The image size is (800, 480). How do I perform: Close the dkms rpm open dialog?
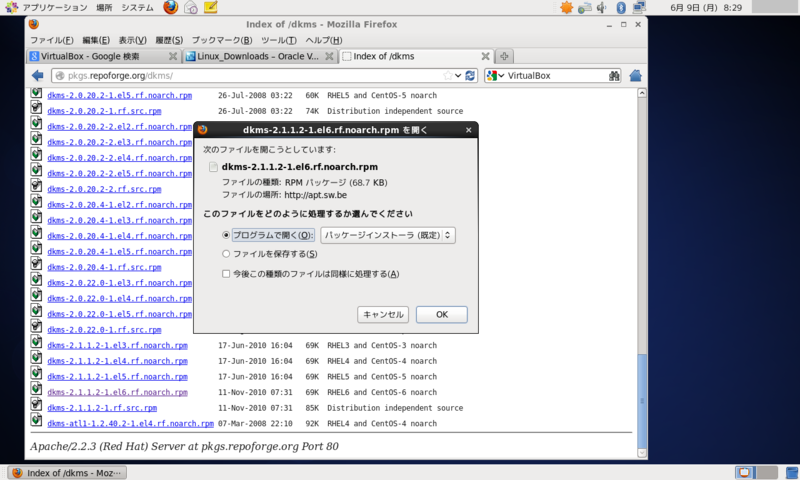(x=468, y=130)
